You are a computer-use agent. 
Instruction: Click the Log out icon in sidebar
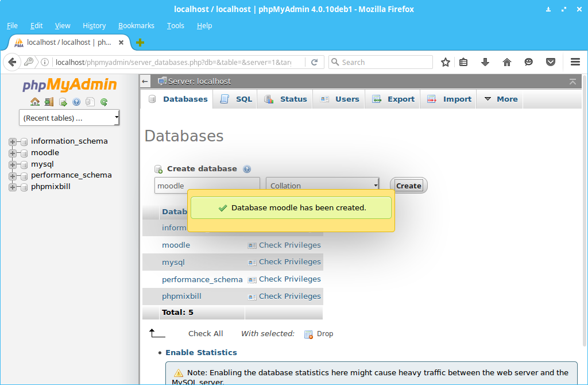tap(49, 102)
